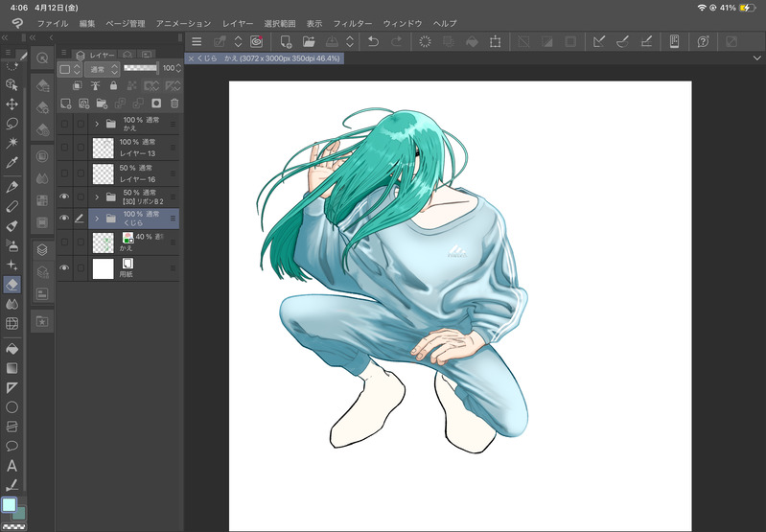Delete layer using the trash can icon
This screenshot has width=766, height=532.
tap(174, 103)
